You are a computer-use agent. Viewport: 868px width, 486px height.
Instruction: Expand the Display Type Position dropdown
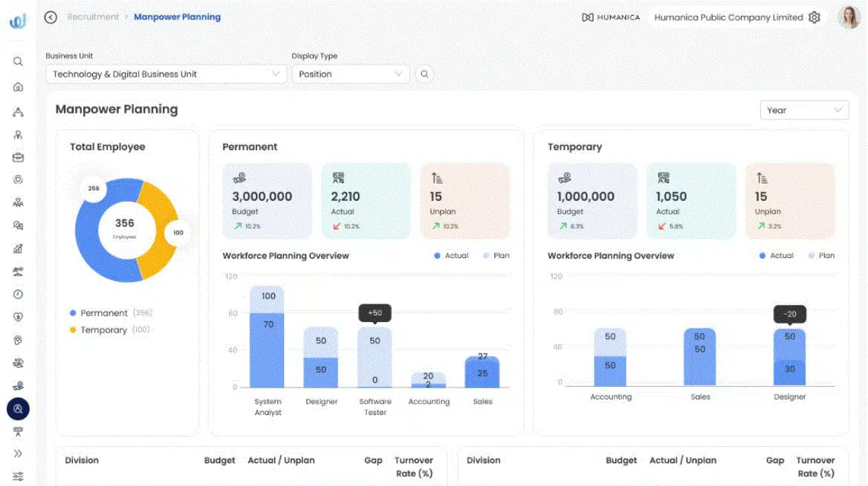point(350,74)
